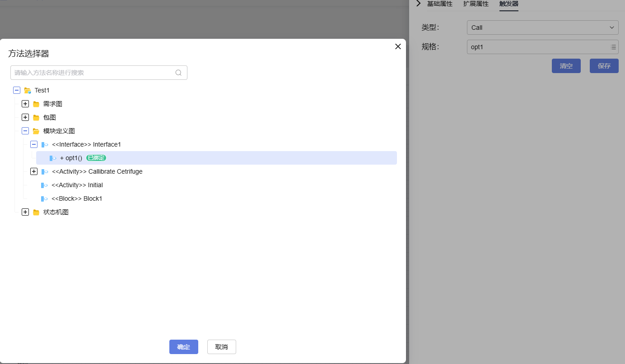This screenshot has height=364, width=625.
Task: Confirm selection with 确定 button
Action: tap(184, 347)
